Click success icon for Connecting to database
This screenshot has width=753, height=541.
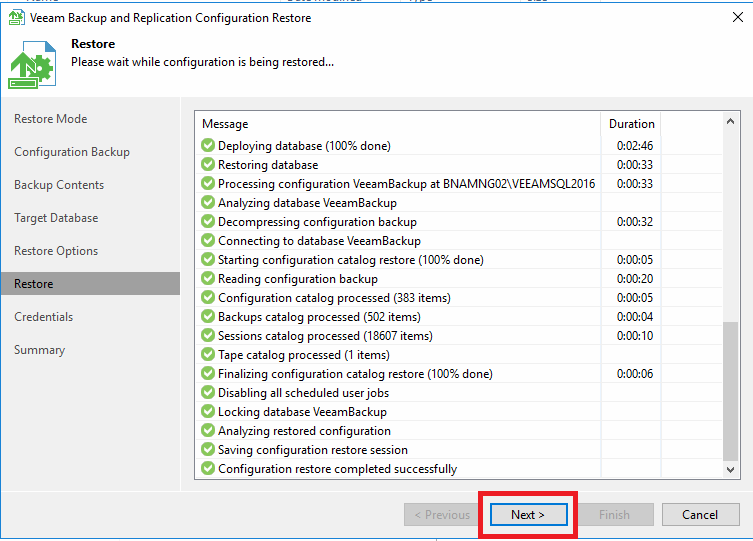(x=208, y=240)
